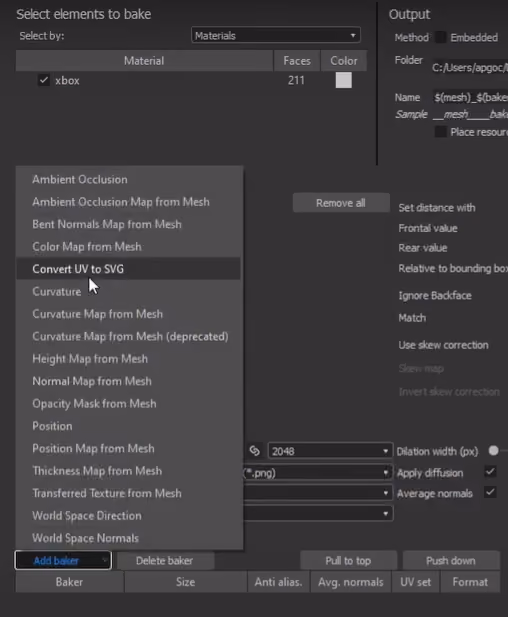Click the Ignore Backface label
The height and width of the screenshot is (617, 508).
coord(435,296)
